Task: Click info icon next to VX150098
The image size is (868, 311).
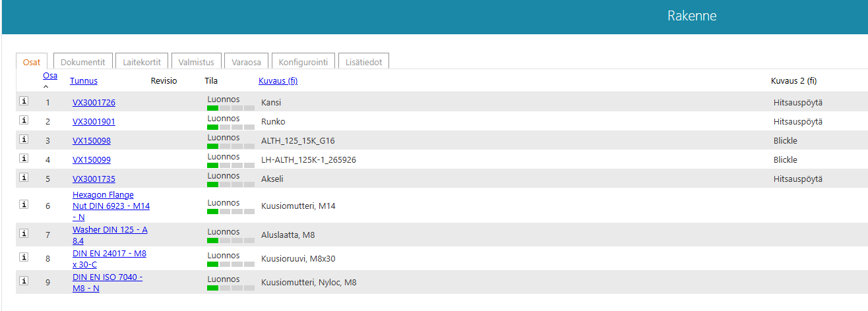Action: pyautogui.click(x=24, y=140)
